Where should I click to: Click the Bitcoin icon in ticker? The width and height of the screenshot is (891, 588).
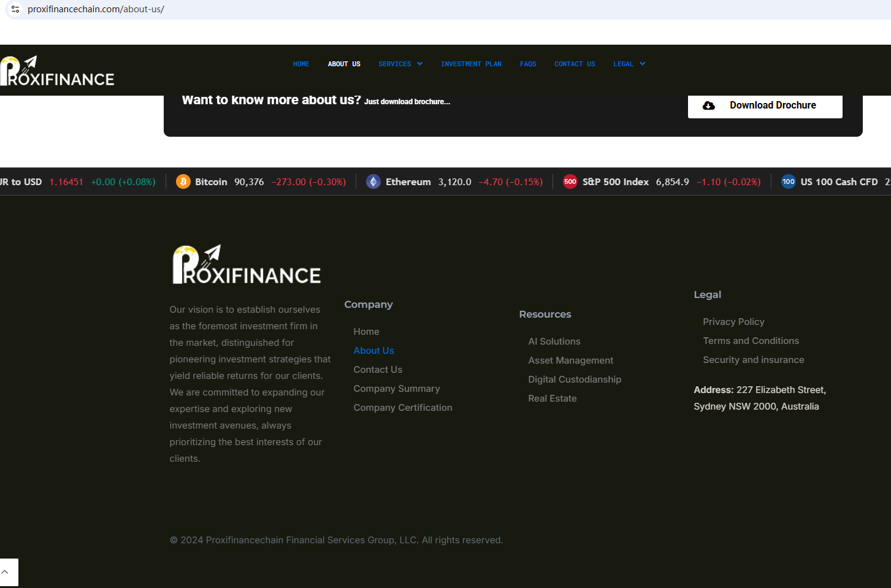click(x=183, y=181)
